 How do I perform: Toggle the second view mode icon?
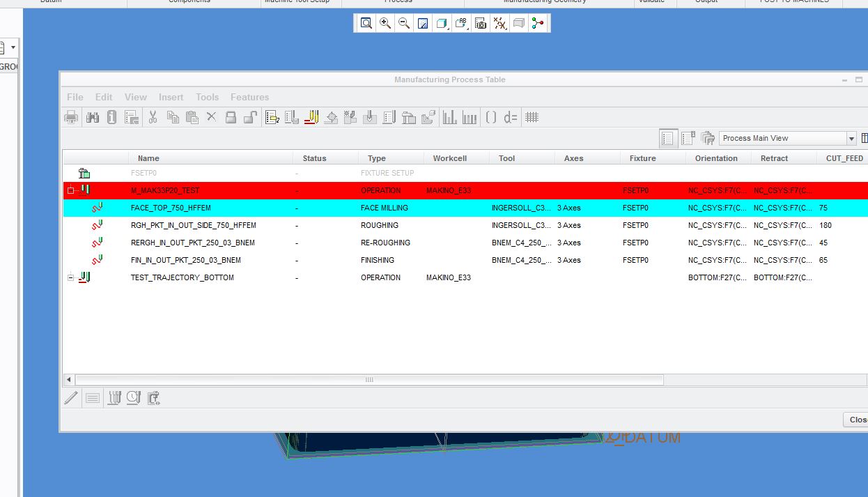tap(688, 138)
